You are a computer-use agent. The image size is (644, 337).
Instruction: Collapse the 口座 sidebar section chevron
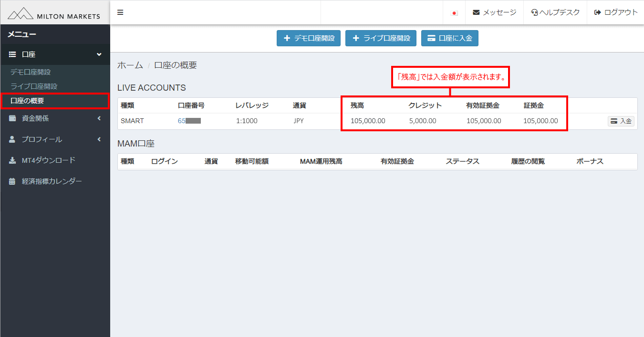click(x=100, y=54)
